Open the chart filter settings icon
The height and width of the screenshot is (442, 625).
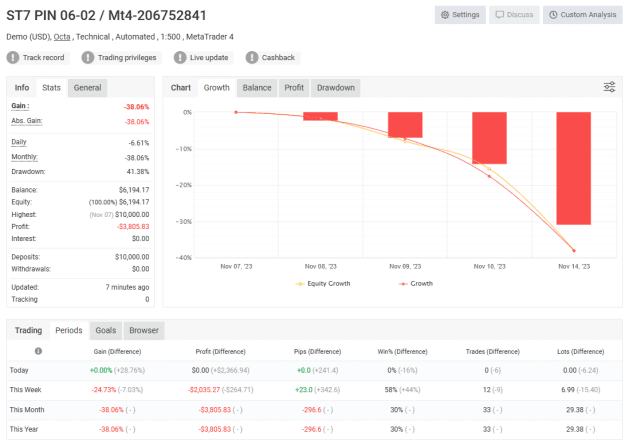(x=609, y=87)
